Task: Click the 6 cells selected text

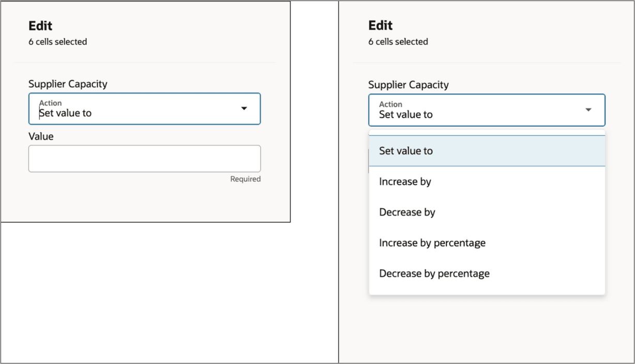Action: 57,42
